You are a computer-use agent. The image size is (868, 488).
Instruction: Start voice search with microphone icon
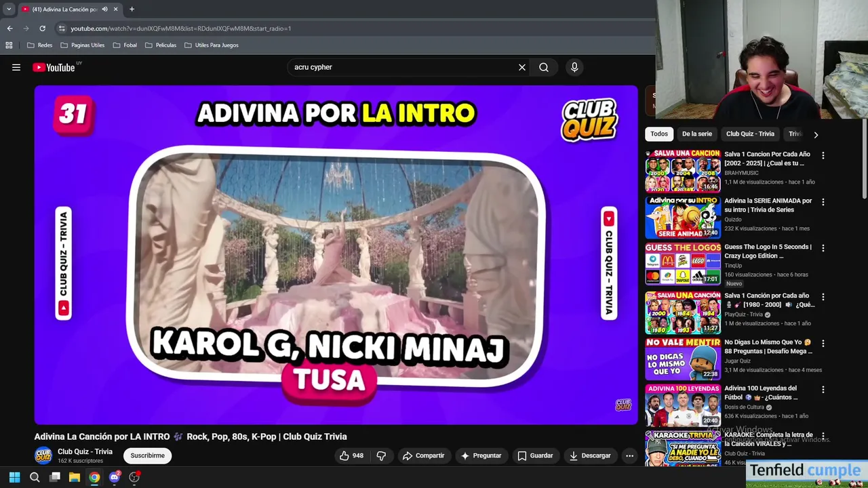[x=574, y=67]
